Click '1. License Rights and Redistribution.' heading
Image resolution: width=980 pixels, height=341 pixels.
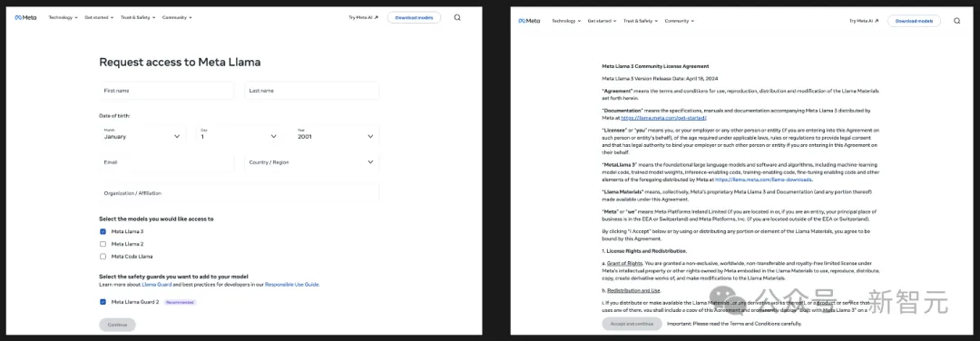pyautogui.click(x=643, y=251)
